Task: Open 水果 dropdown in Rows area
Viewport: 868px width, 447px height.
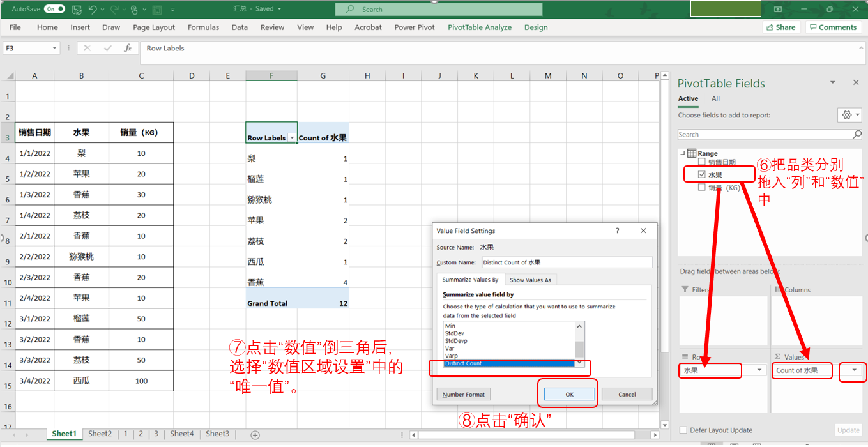Action: tap(759, 370)
